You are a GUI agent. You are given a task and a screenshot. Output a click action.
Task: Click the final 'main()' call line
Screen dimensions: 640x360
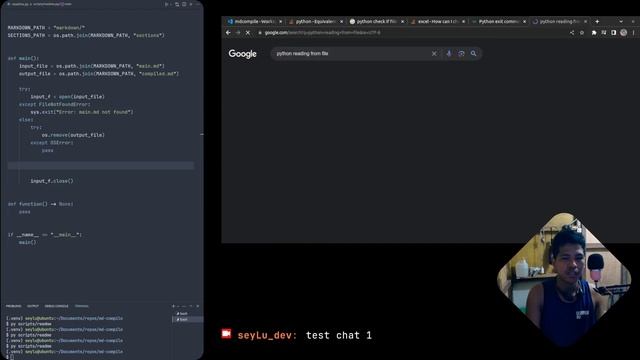coord(27,242)
